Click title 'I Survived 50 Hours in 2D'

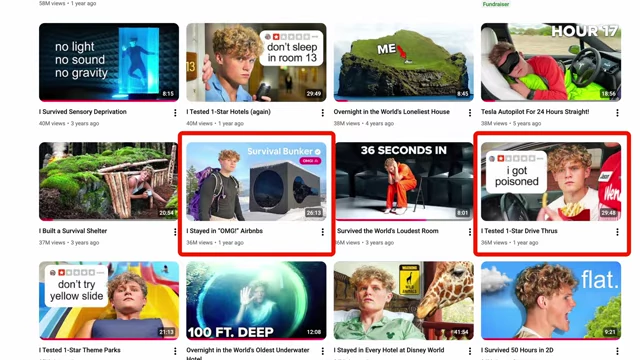(x=518, y=350)
